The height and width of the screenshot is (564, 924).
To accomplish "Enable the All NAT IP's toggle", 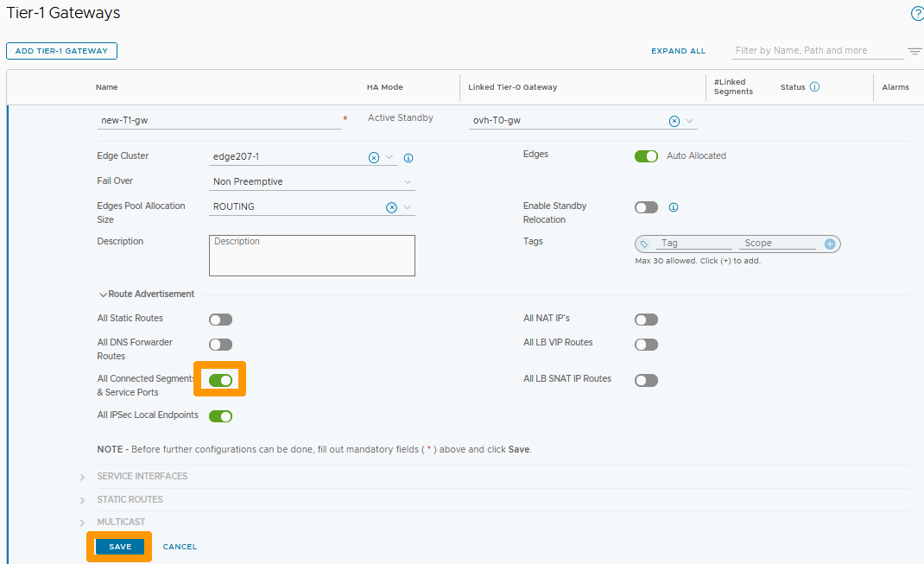I will click(646, 320).
